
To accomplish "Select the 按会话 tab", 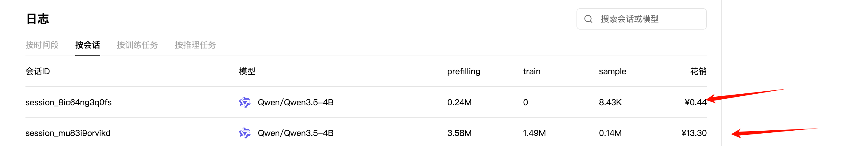I will (x=88, y=45).
